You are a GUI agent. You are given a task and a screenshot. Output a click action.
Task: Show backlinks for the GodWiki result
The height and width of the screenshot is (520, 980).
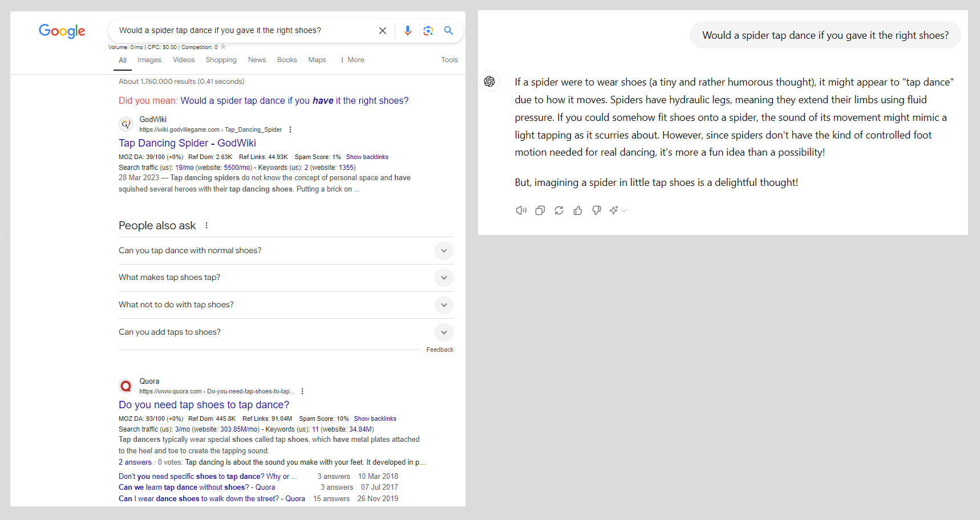coord(367,157)
